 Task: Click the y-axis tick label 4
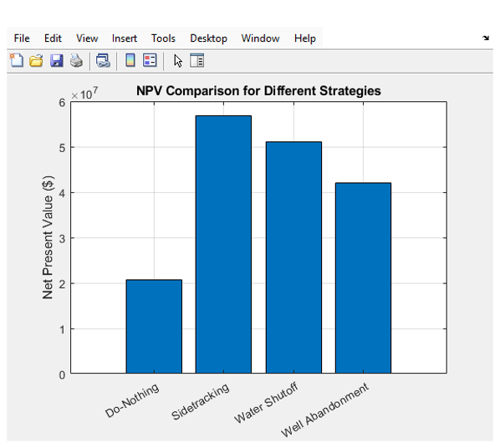click(62, 193)
